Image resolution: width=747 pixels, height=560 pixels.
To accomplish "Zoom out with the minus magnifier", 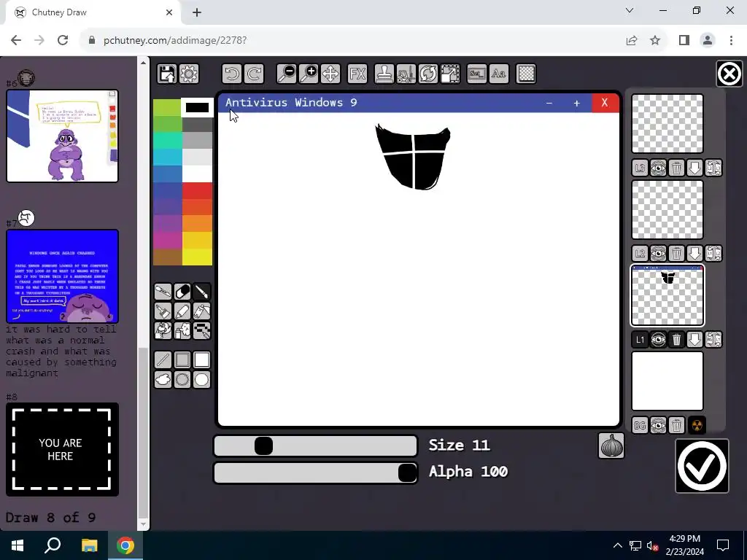I will pos(287,74).
